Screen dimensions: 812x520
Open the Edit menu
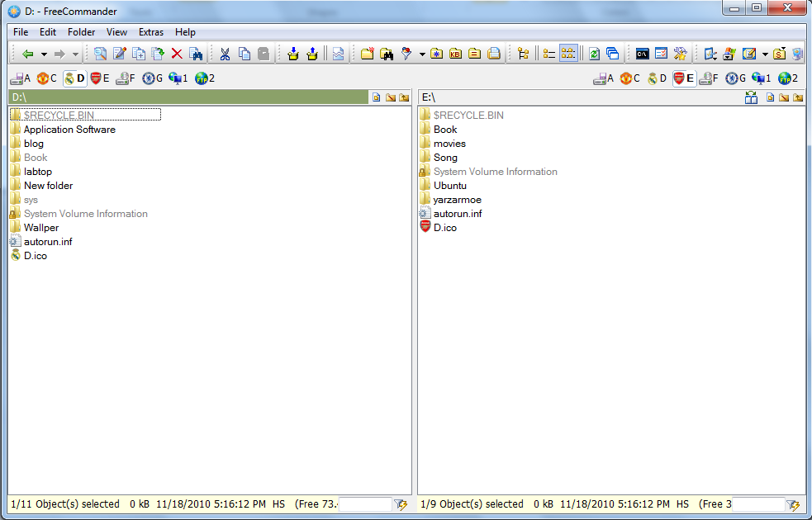[x=48, y=32]
